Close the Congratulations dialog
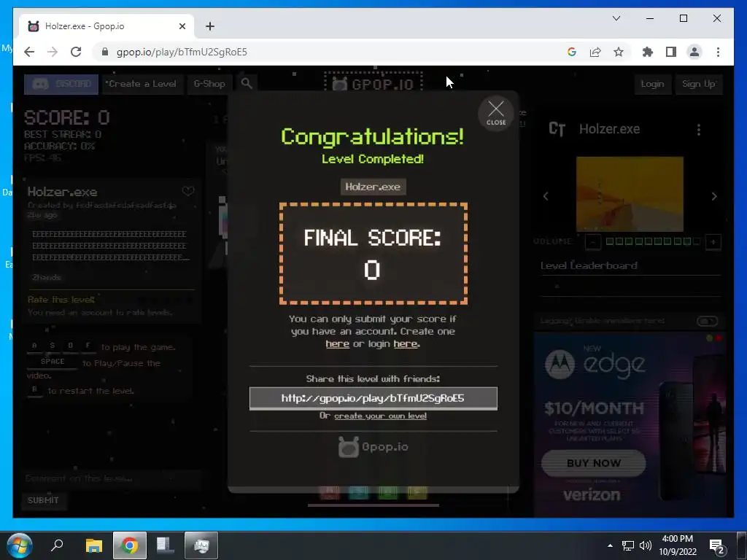This screenshot has height=560, width=747. click(x=496, y=113)
